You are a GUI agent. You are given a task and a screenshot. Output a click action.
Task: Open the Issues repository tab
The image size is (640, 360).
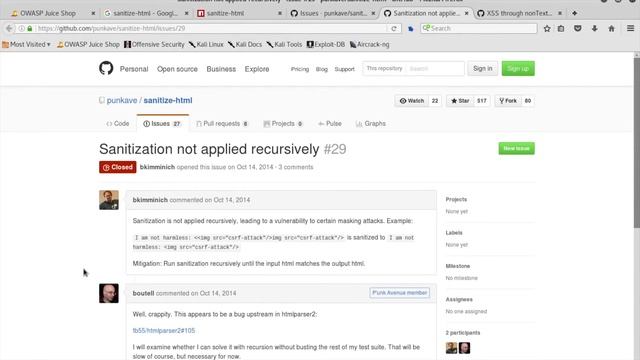click(162, 124)
